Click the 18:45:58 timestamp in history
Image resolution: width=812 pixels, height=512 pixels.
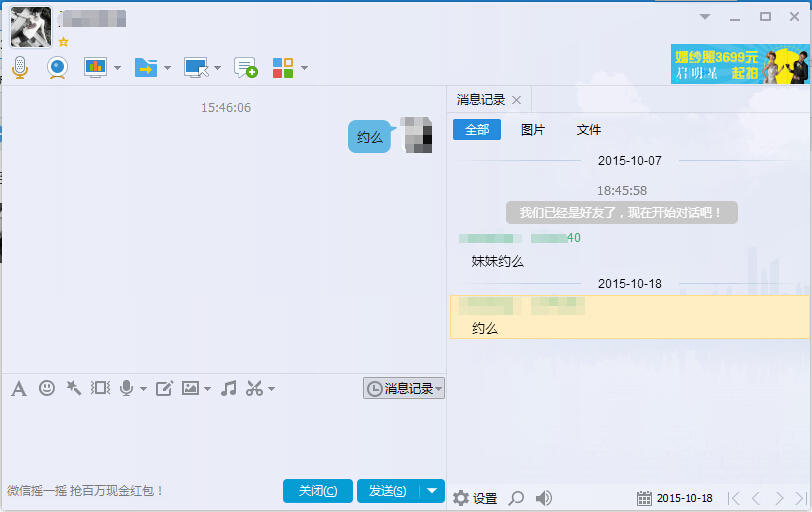622,191
